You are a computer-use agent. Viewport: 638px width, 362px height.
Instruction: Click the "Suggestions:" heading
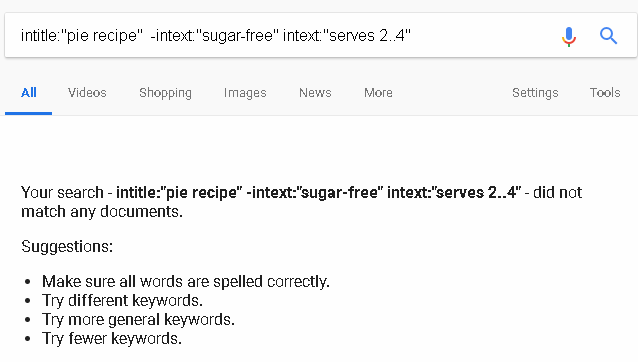[67, 246]
